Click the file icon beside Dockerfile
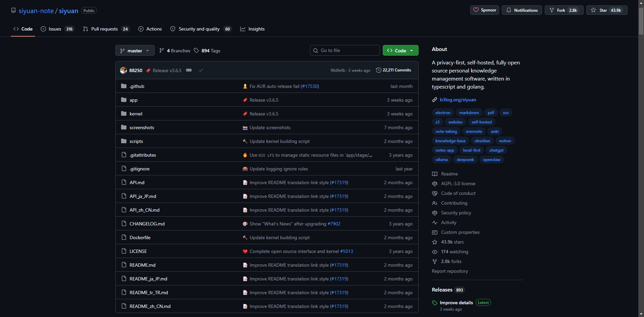Image resolution: width=644 pixels, height=317 pixels. tap(124, 237)
